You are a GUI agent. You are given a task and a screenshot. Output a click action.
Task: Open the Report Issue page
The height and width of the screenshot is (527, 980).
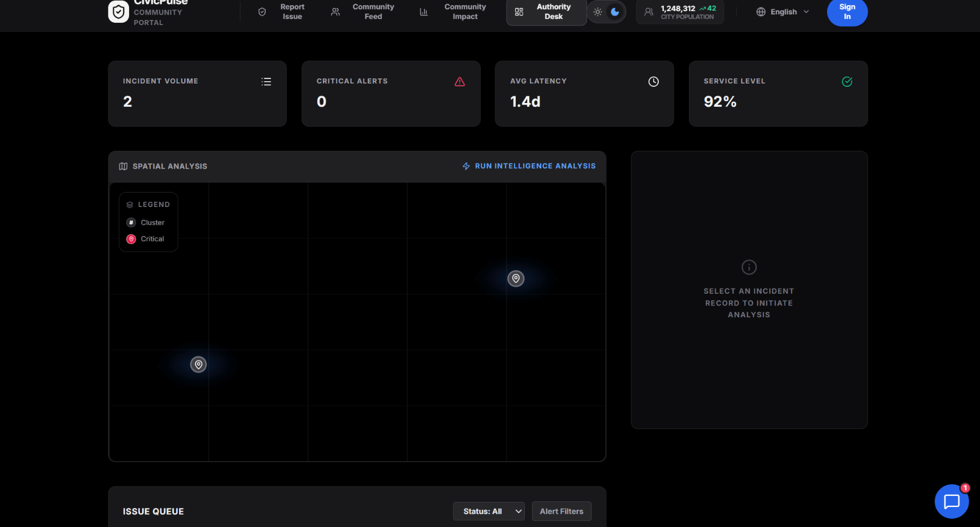(x=282, y=12)
